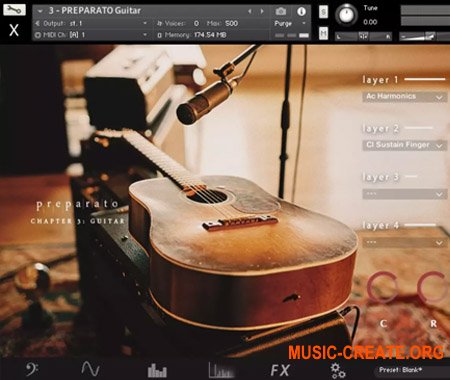450x380 pixels.
Task: Click the layer 1 volume line slider
Action: pyautogui.click(x=425, y=79)
